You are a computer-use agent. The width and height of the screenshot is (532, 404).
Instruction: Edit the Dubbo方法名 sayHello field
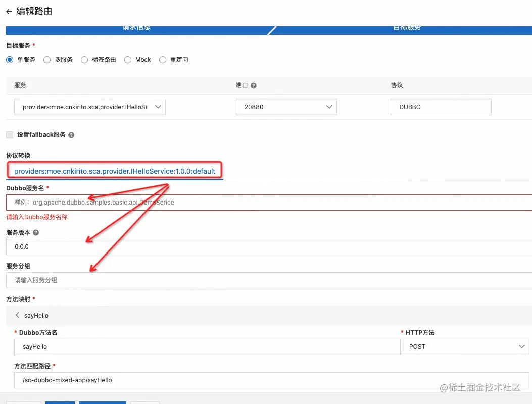pyautogui.click(x=207, y=346)
